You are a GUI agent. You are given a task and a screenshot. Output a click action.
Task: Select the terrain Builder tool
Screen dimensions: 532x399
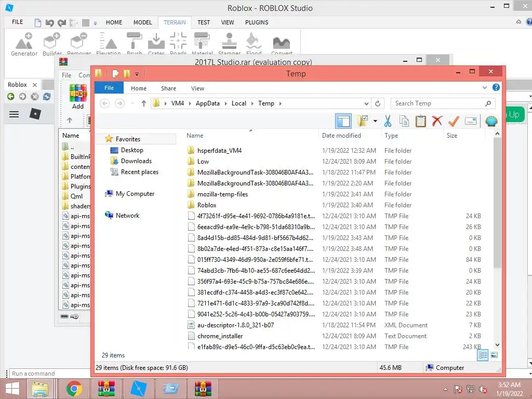pos(52,44)
